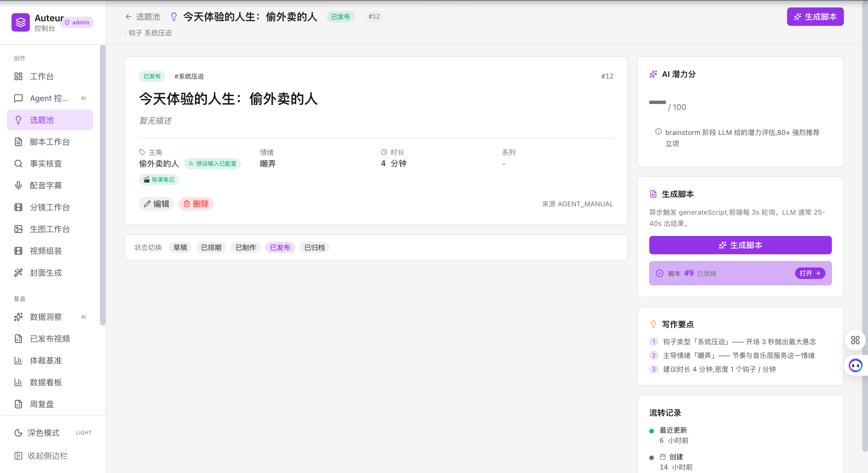Click the lightbulb icon beside page title
This screenshot has width=868, height=473.
[174, 17]
